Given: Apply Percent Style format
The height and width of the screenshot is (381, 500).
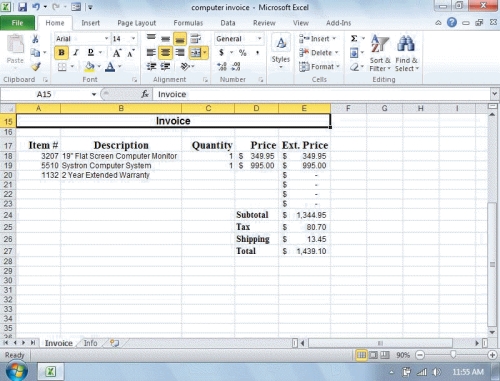Looking at the screenshot, I should point(243,53).
